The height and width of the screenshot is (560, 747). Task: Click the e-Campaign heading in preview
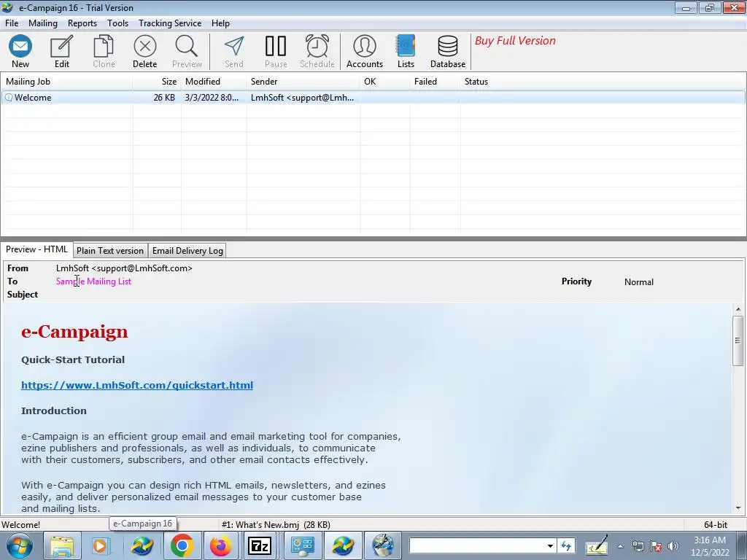(x=74, y=332)
